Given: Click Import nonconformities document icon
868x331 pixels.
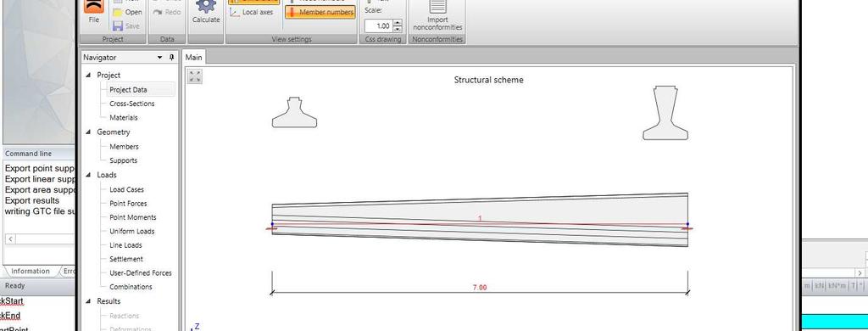Looking at the screenshot, I should [437, 6].
